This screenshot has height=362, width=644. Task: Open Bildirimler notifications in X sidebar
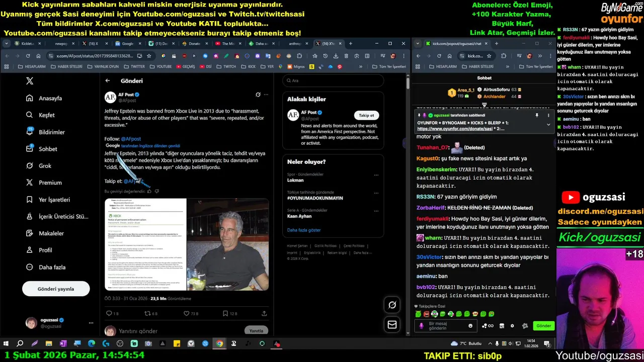pyautogui.click(x=46, y=132)
